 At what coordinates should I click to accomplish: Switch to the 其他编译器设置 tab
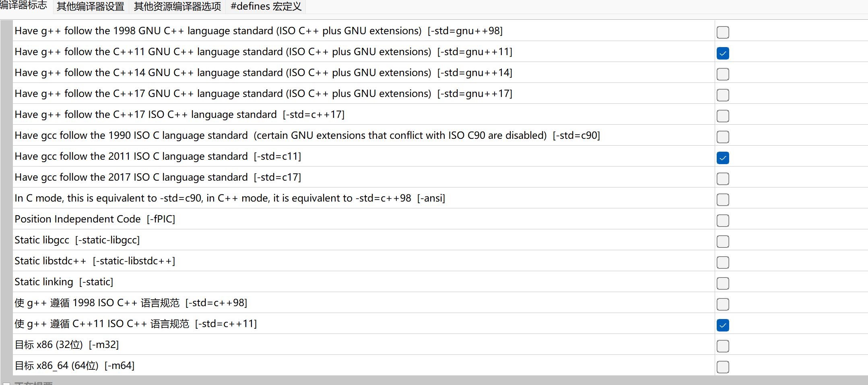point(90,6)
